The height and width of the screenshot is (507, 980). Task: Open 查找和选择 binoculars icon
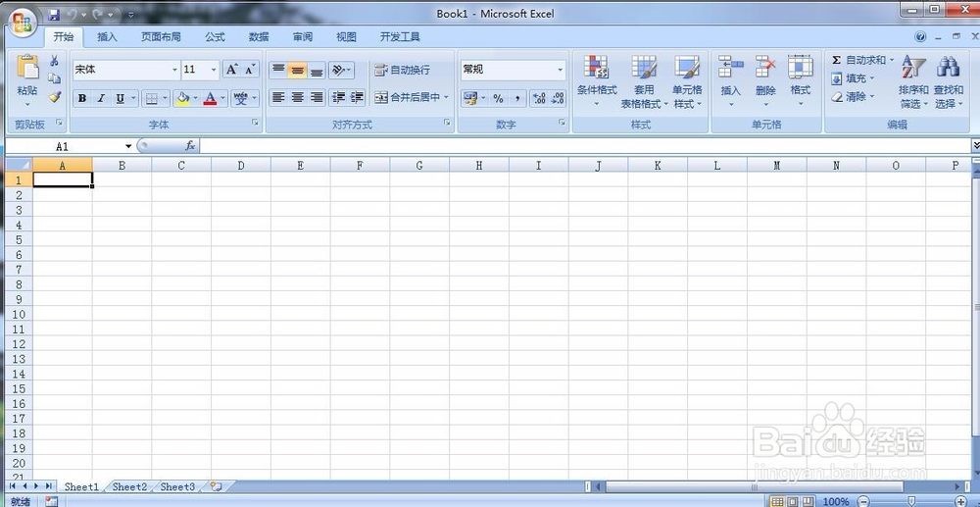[x=948, y=82]
